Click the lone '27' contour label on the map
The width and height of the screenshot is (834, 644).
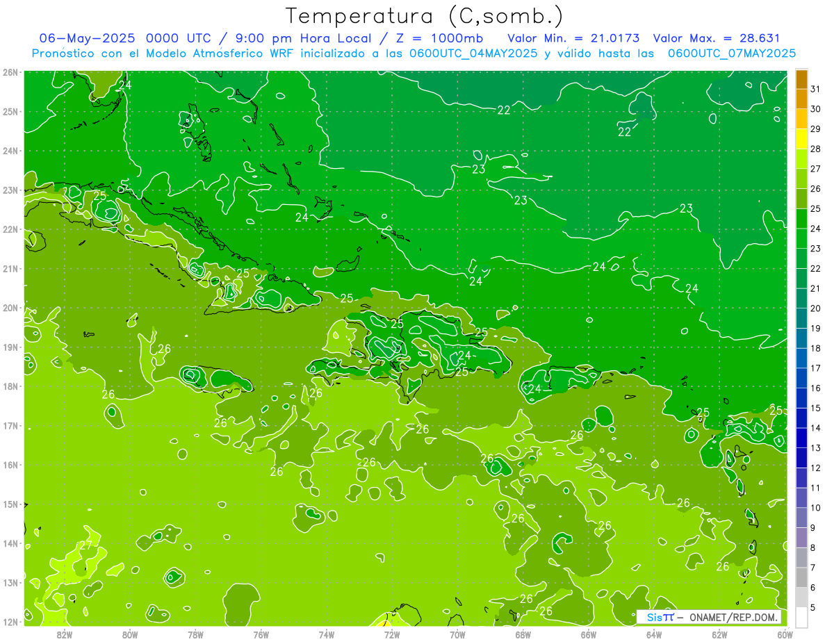85,545
